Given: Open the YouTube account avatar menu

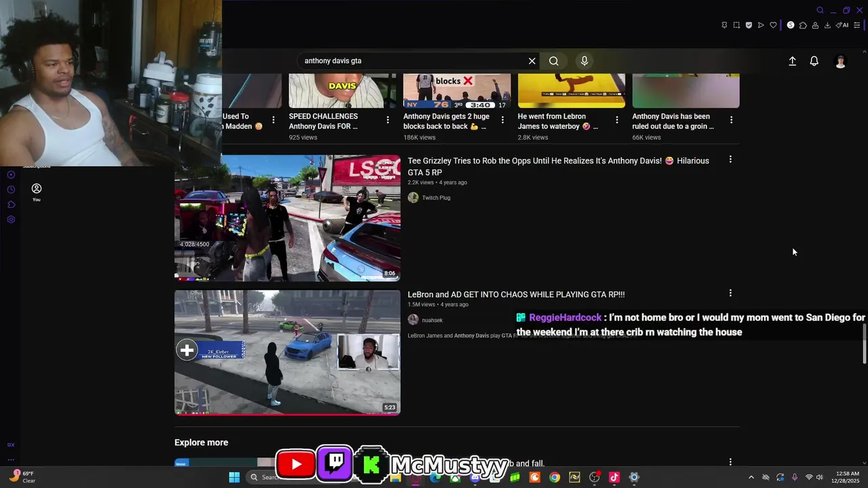Looking at the screenshot, I should coord(840,62).
